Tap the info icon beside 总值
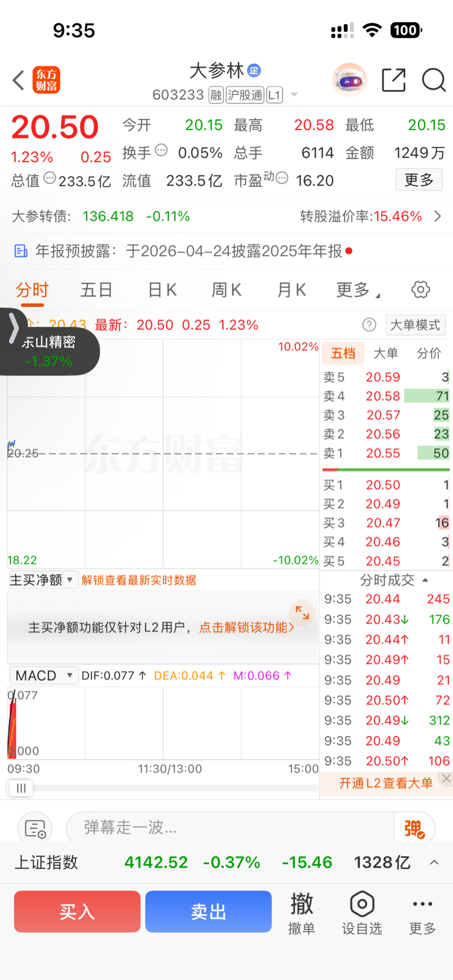Screen dimensions: 453x980 pos(50,178)
